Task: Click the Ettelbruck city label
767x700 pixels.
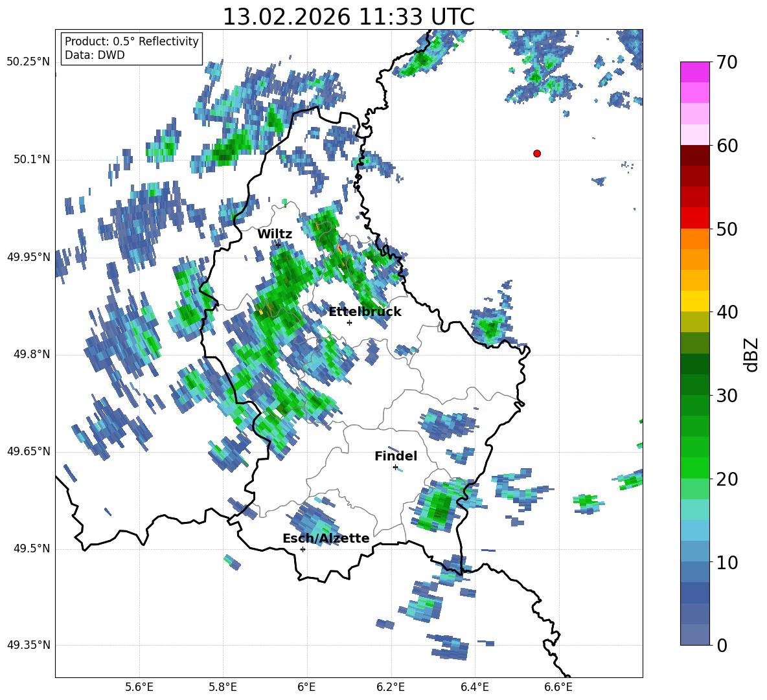Action: tap(365, 312)
